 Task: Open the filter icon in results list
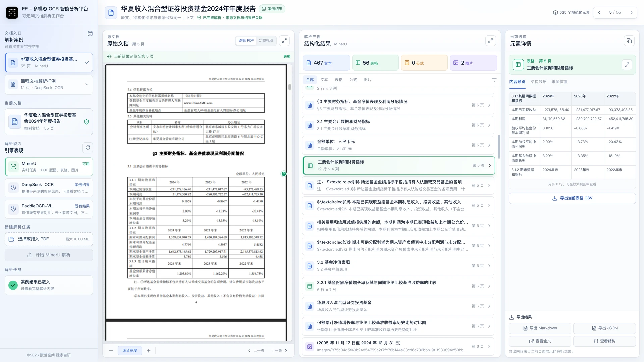coord(494,80)
